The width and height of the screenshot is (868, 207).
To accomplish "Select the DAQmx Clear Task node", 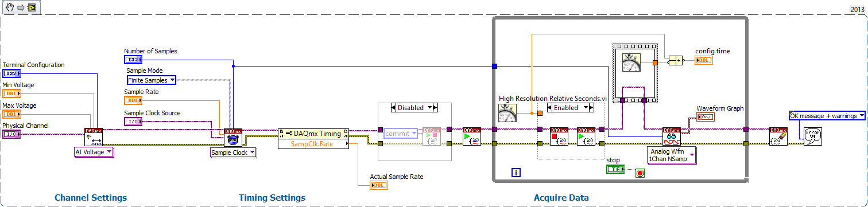I will coord(778,136).
